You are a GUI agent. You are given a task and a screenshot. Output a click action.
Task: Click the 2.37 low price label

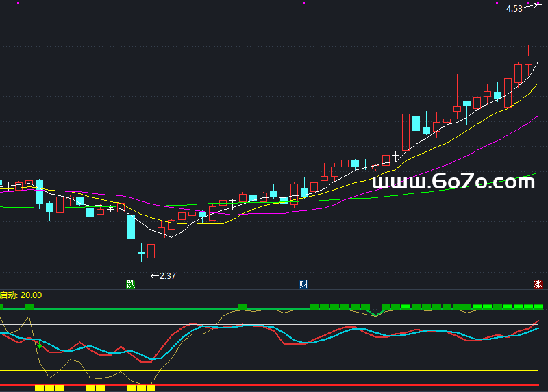[167, 276]
